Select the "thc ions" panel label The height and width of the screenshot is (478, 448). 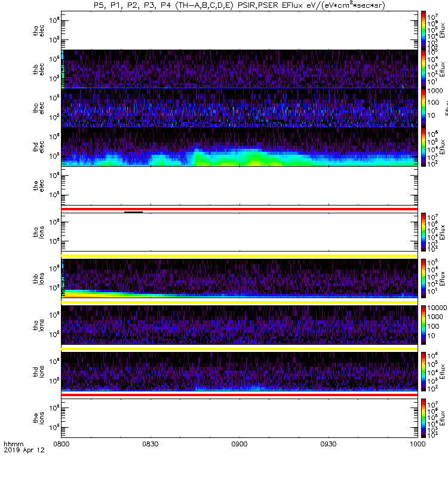[39, 325]
